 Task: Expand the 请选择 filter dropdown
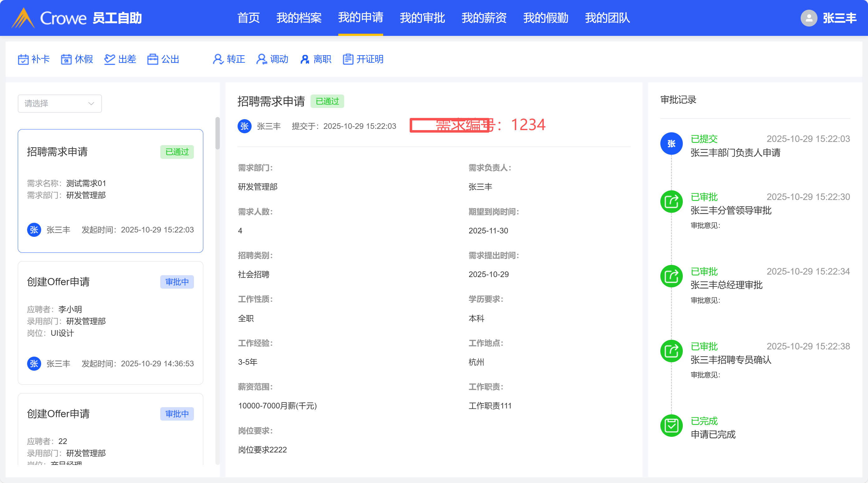coord(60,104)
